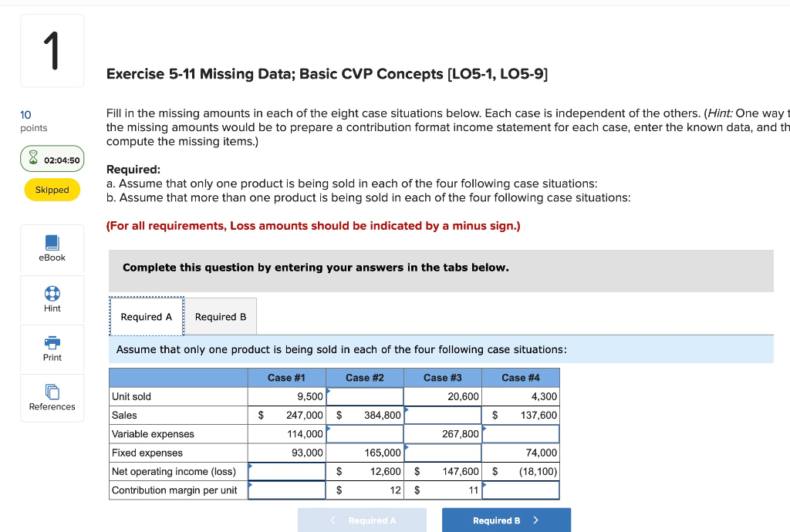This screenshot has height=532, width=790.
Task: Click the question number 1 box
Action: coord(52,50)
